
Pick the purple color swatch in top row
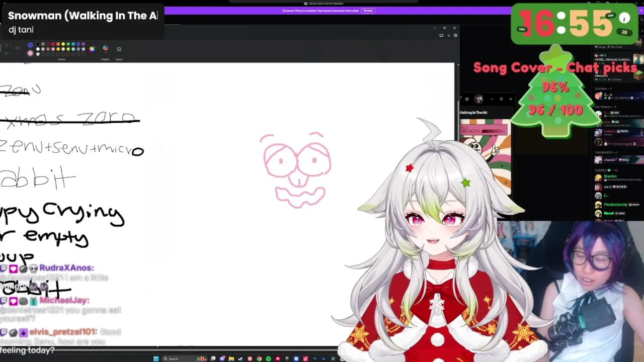(x=84, y=44)
